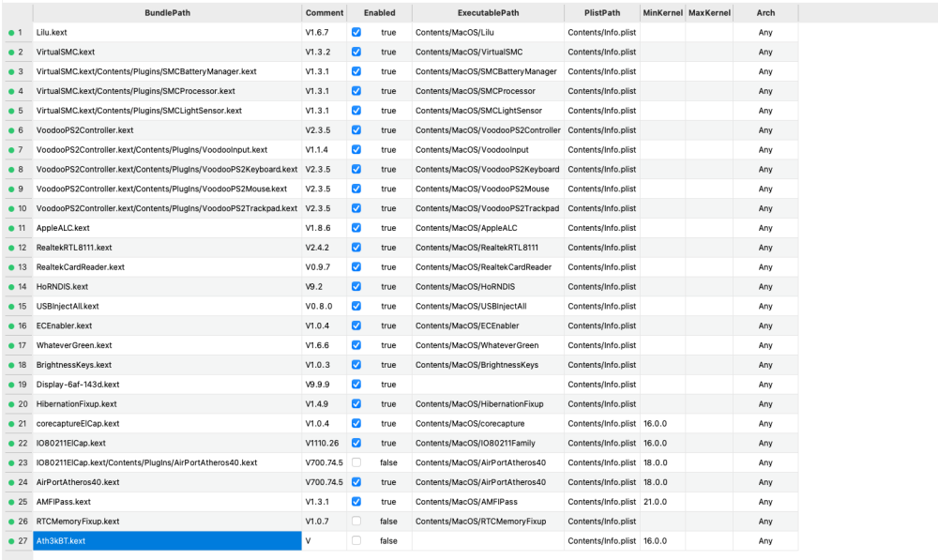Viewport: 938px width, 560px height.
Task: Select the corecaptureElCap.kext bundle path
Action: [168, 424]
